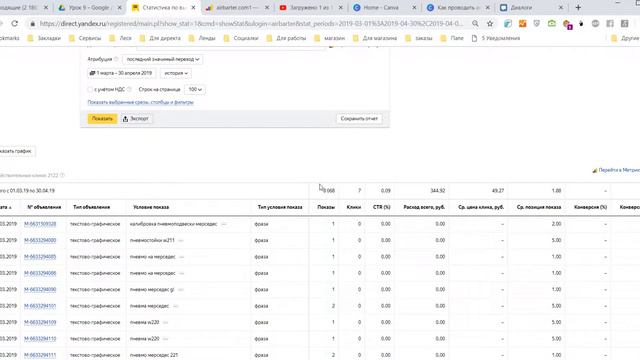Click the Экспорт export icon

coord(125,119)
